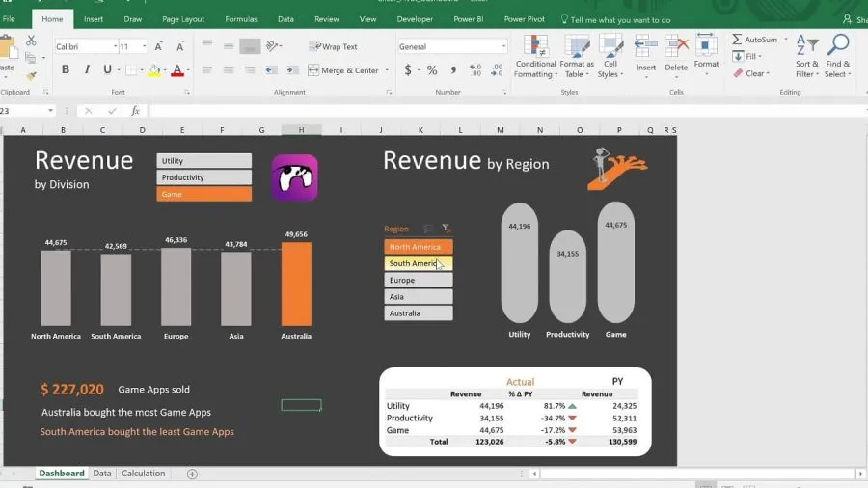Switch to the Calculation sheet tab

tap(144, 474)
